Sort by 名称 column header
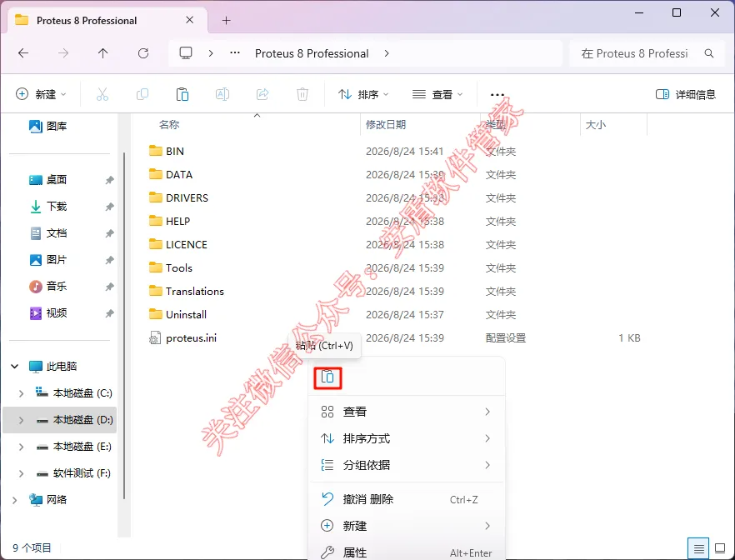Screen dimensions: 735x560 point(169,125)
